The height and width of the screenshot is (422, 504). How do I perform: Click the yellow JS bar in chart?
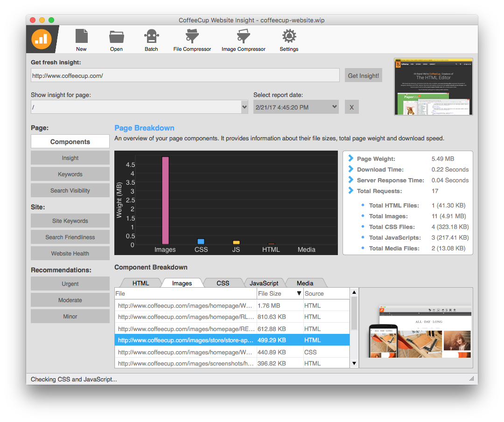point(236,242)
